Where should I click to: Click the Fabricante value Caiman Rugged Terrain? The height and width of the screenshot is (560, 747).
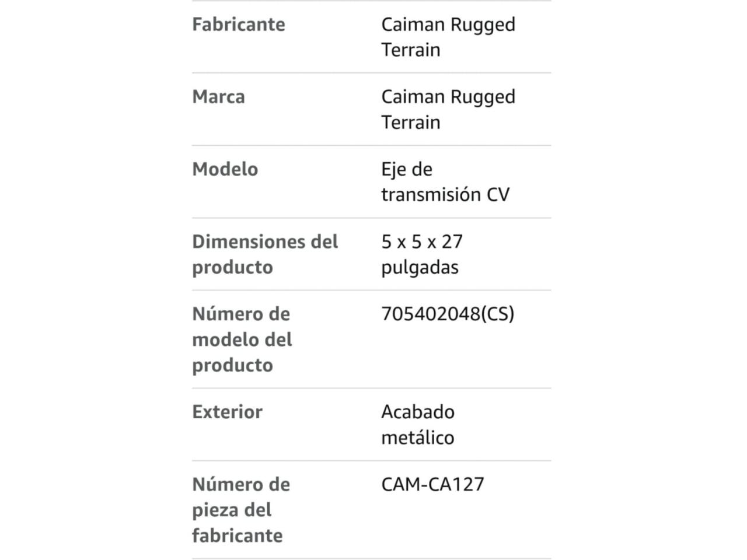click(x=448, y=37)
